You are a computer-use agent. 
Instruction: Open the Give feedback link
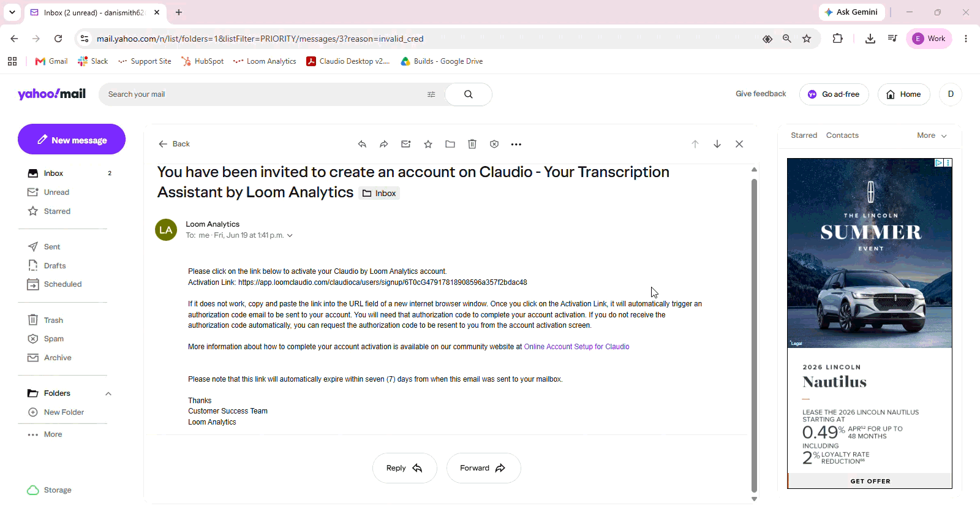[761, 94]
